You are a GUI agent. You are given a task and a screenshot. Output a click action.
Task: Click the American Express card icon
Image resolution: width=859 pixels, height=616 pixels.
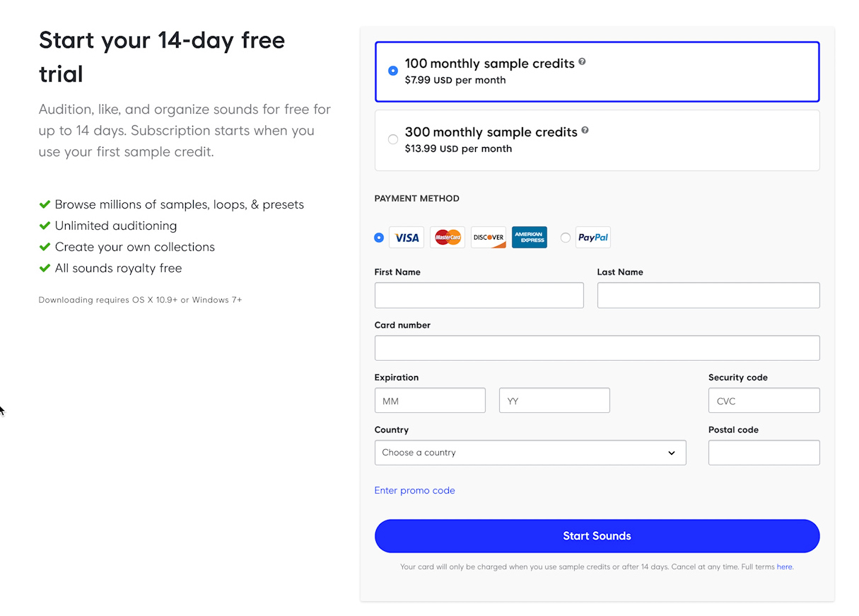click(x=530, y=238)
